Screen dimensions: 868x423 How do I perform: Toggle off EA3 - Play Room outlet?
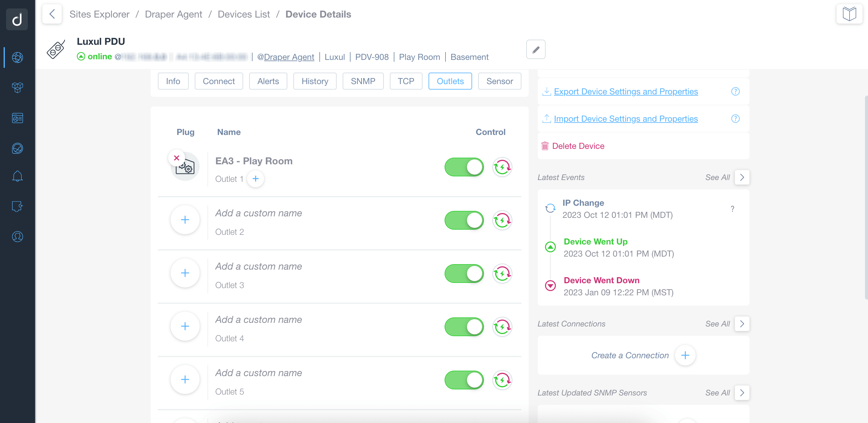pyautogui.click(x=464, y=167)
